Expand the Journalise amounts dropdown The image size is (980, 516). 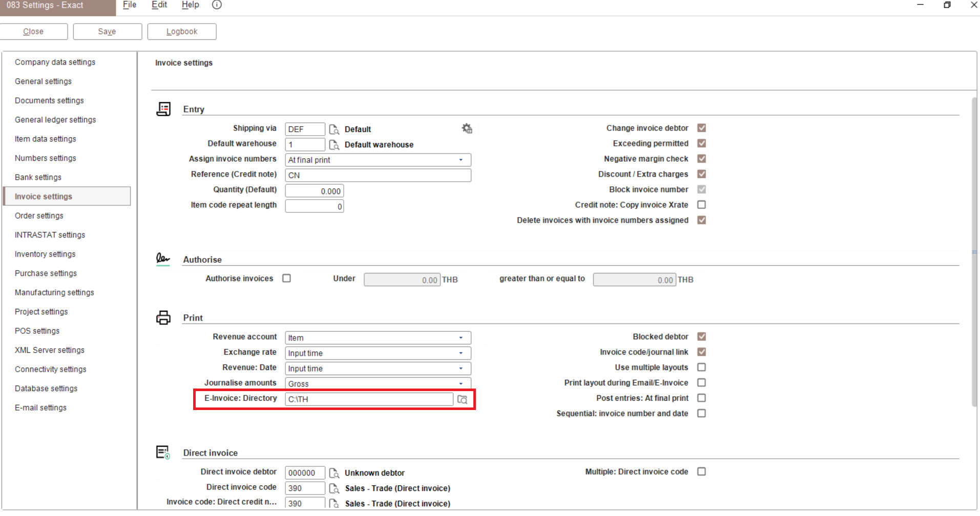(461, 384)
